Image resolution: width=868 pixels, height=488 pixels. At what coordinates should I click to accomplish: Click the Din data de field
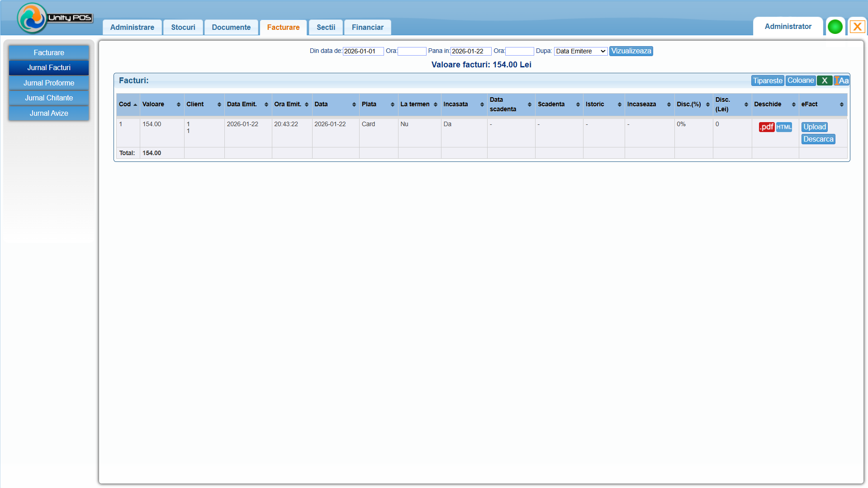(x=363, y=51)
